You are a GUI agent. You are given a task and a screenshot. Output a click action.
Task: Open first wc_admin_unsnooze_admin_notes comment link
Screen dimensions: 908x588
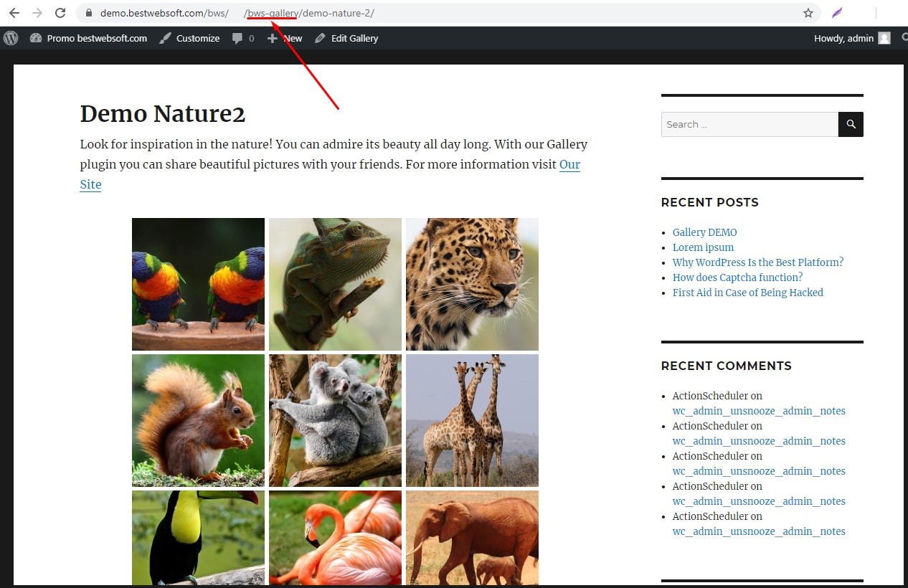point(759,411)
